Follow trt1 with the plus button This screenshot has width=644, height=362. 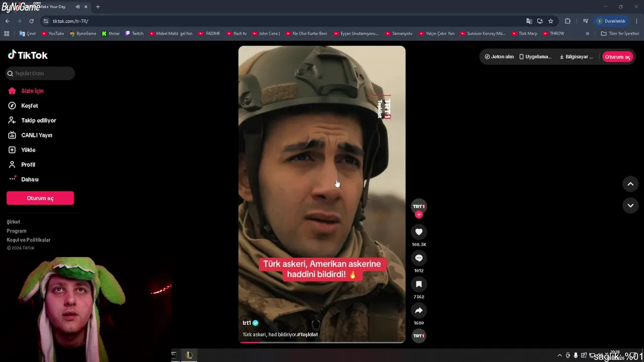coord(419,215)
